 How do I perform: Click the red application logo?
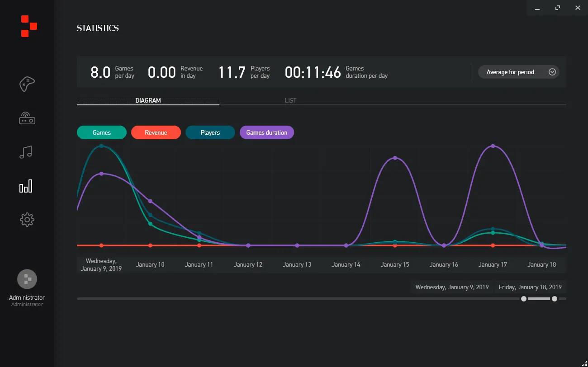coord(29,26)
